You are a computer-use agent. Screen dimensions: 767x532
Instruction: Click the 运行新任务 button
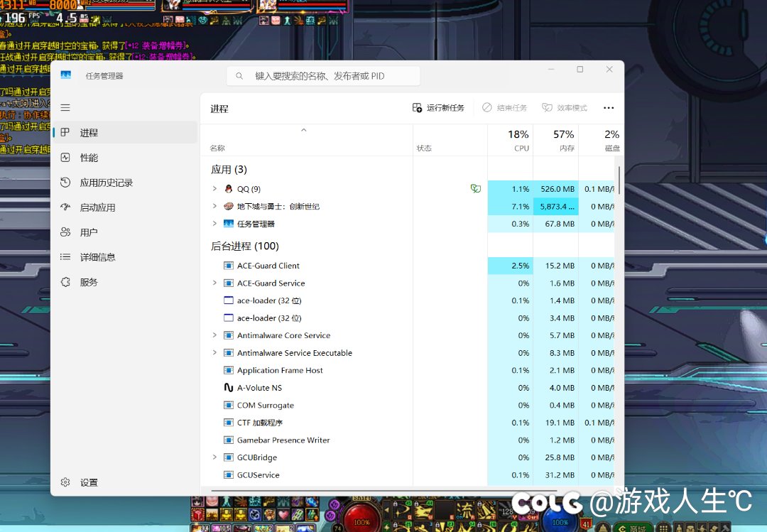tap(438, 108)
